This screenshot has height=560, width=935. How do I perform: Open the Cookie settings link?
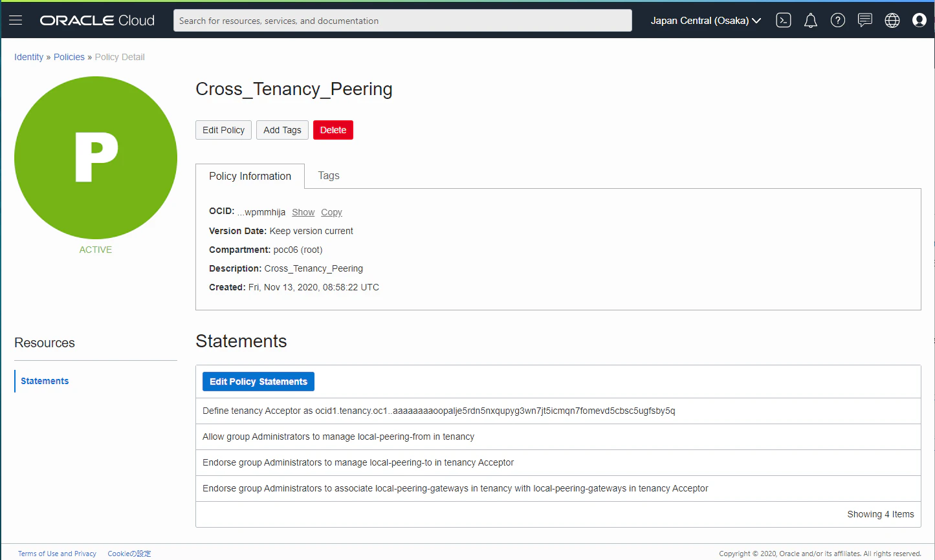[x=129, y=554]
